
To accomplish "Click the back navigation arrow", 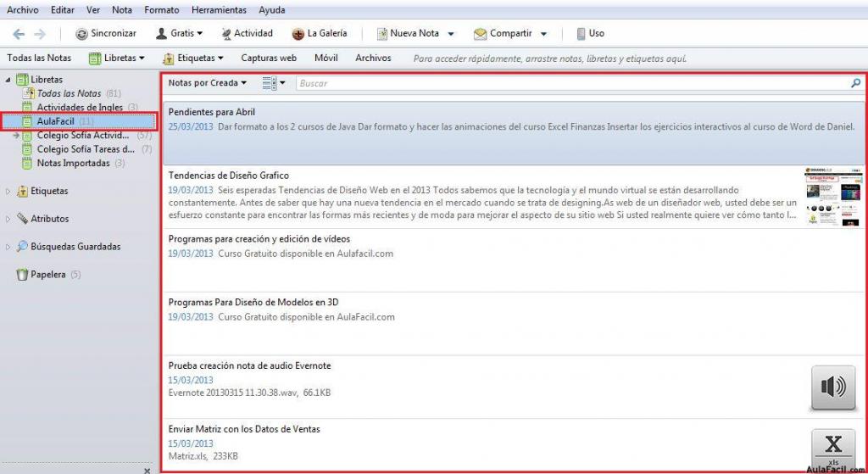I will [19, 34].
